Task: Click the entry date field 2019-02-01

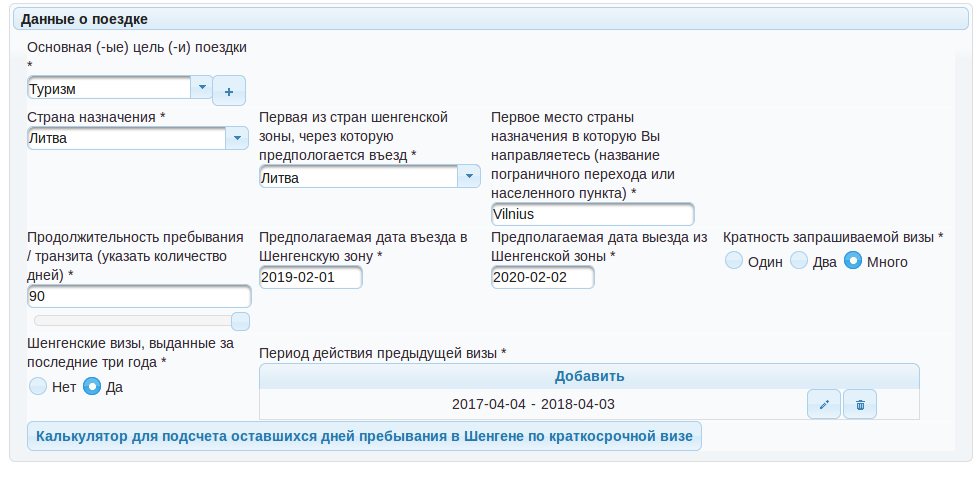Action: [310, 277]
